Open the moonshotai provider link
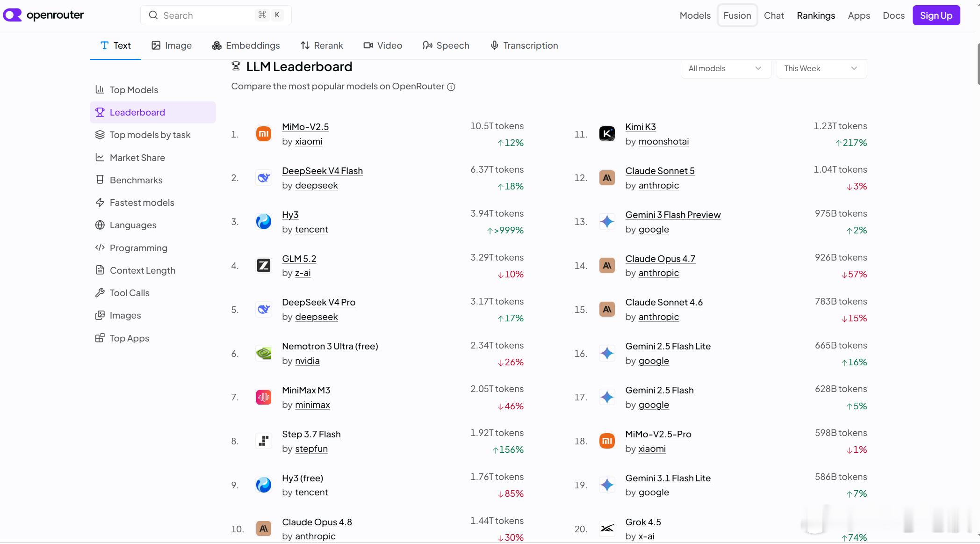 (x=663, y=141)
